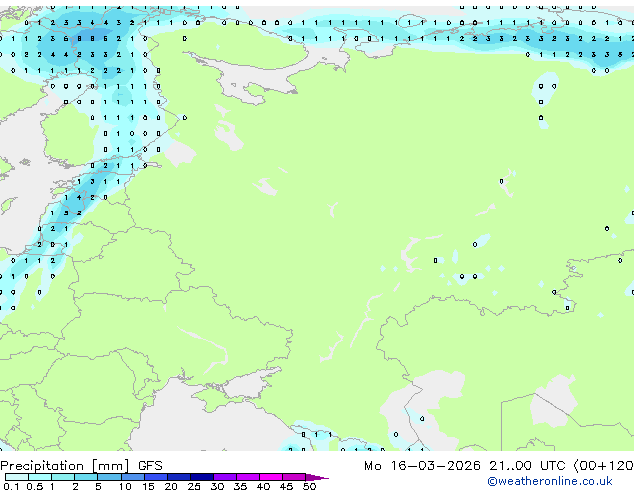This screenshot has height=490, width=634.
Task: Click the '25' legend scale value
Action: tap(194, 486)
